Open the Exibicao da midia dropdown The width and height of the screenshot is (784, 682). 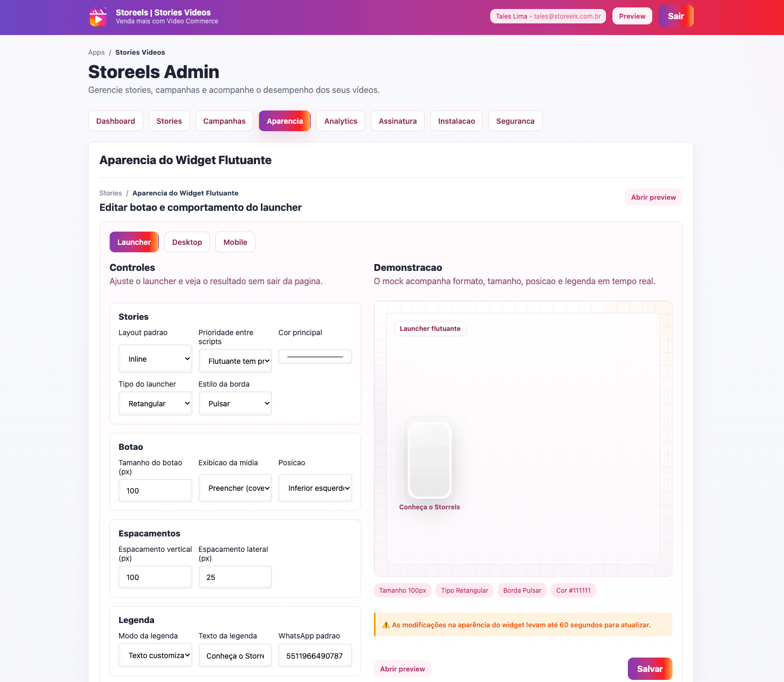click(235, 488)
